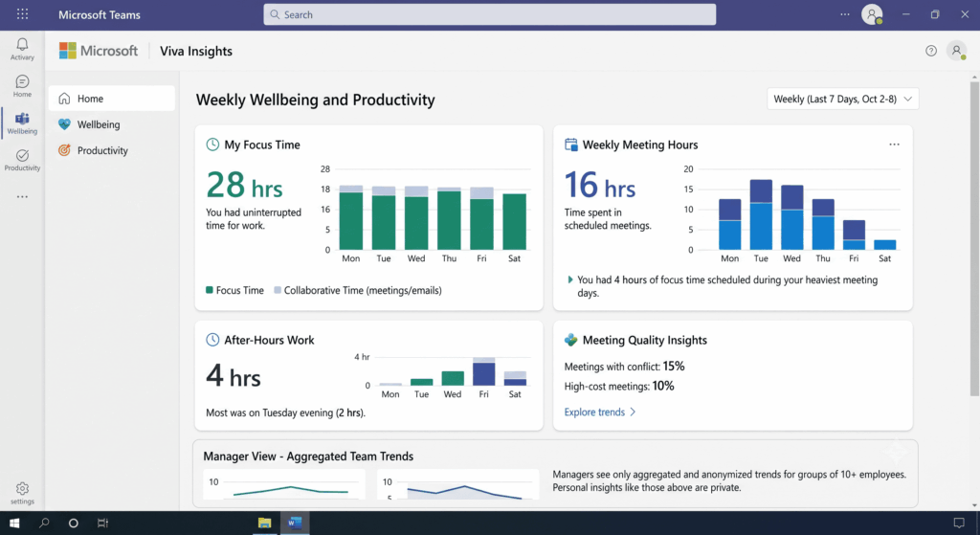Click the Teams search box
Viewport: 980px width, 535px height.
489,14
